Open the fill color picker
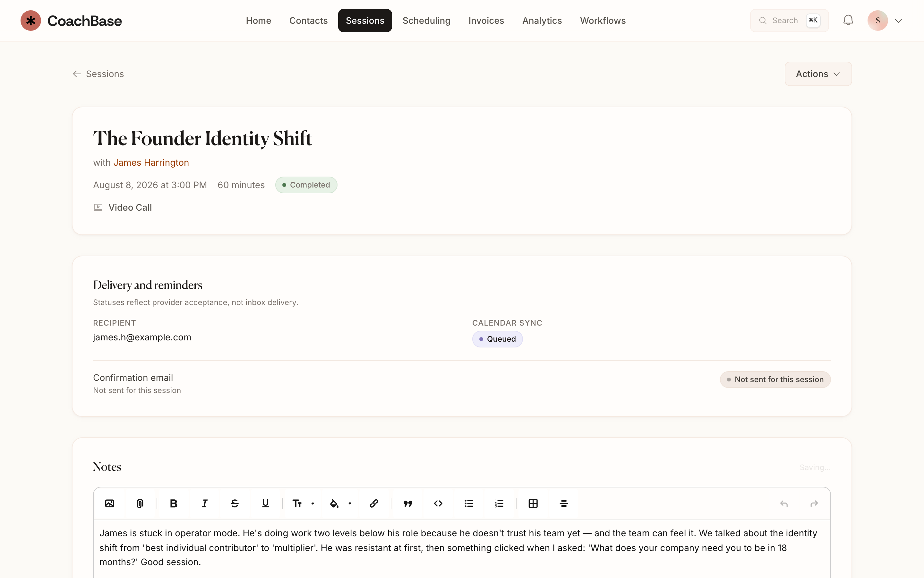Screen dimensions: 924x578 pyautogui.click(x=341, y=504)
